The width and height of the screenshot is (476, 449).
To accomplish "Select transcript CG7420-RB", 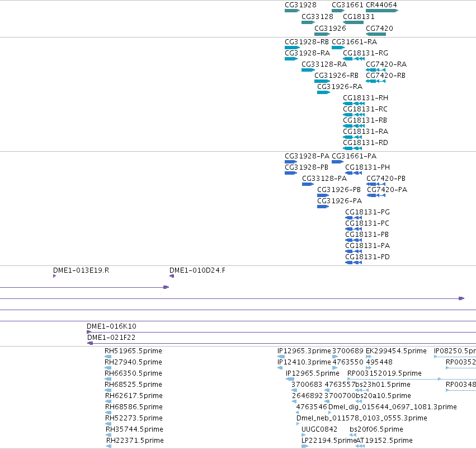I will [376, 81].
